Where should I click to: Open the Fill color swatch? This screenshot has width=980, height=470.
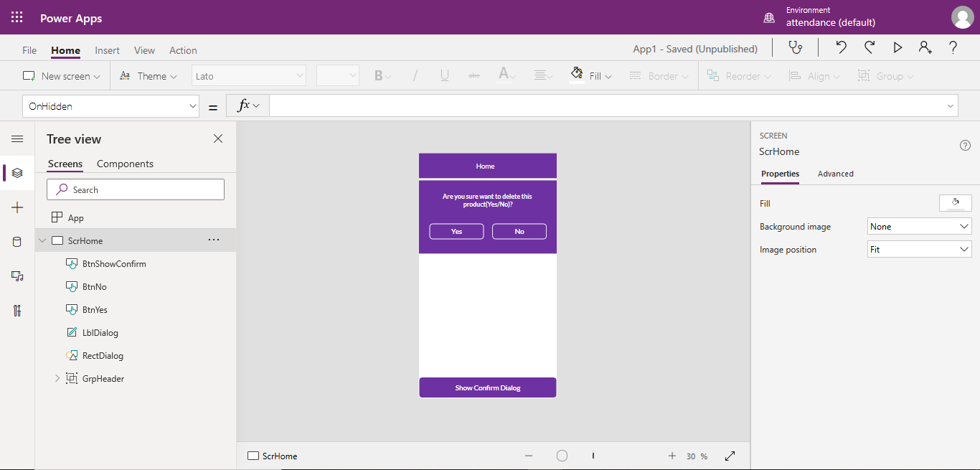coord(955,202)
